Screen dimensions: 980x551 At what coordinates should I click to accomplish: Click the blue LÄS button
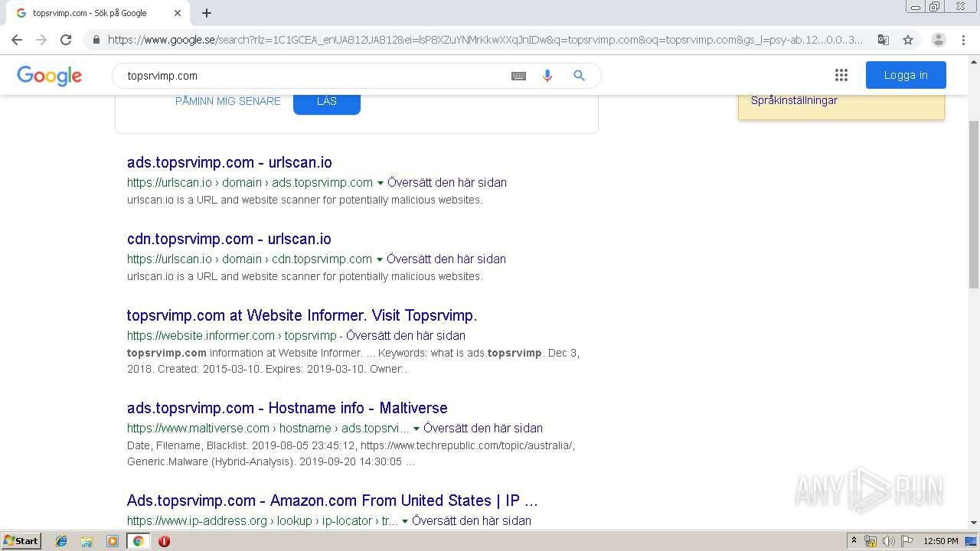[x=327, y=102]
